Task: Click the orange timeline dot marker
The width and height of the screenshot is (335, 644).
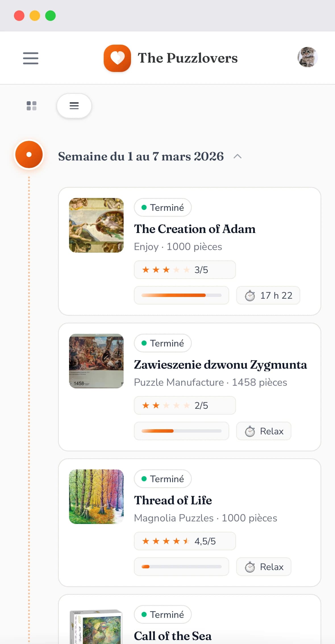Action: point(29,155)
